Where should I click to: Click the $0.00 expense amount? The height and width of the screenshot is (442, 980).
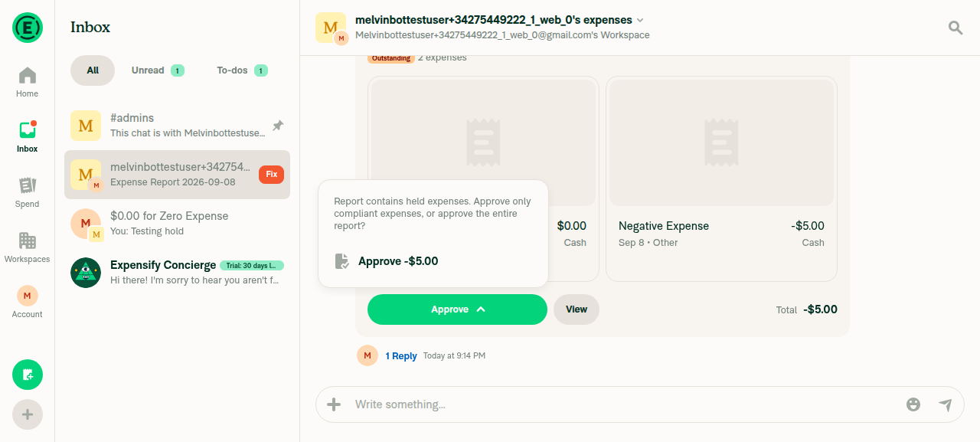(x=572, y=226)
